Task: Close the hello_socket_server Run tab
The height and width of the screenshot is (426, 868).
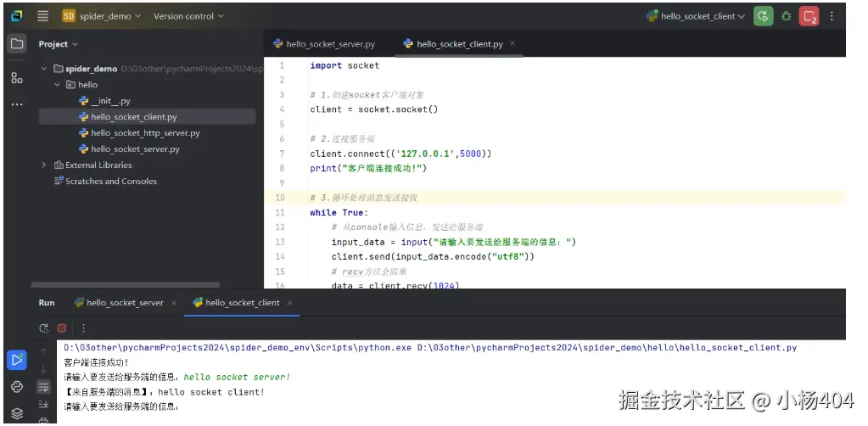Action: pyautogui.click(x=174, y=303)
